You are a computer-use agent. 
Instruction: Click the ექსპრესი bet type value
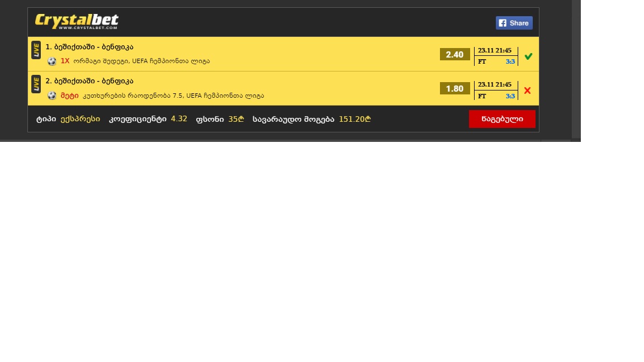click(80, 119)
